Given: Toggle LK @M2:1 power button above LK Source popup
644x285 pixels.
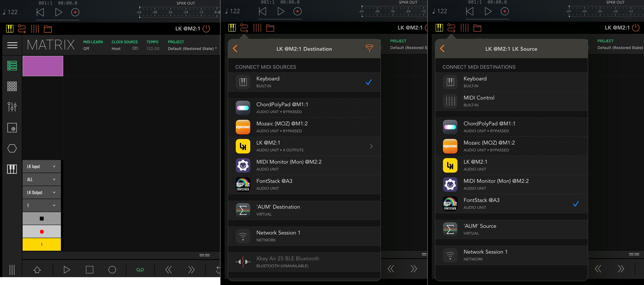Looking at the screenshot, I should click(636, 28).
